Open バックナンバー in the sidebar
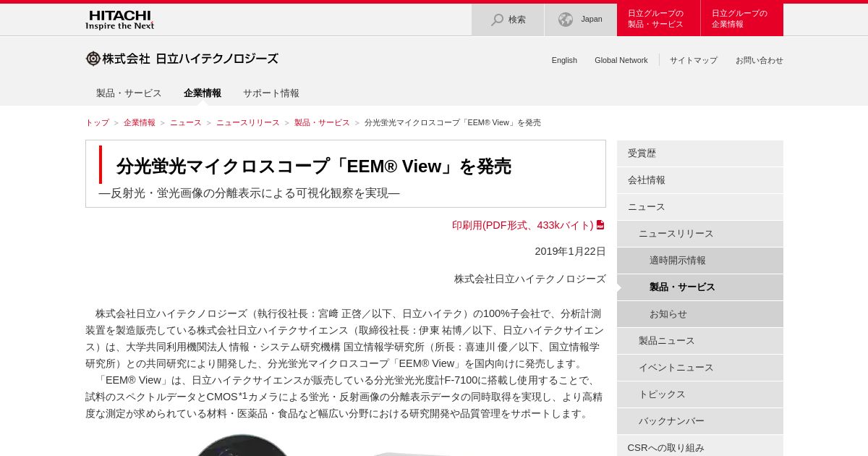Image resolution: width=868 pixels, height=456 pixels. click(700, 421)
